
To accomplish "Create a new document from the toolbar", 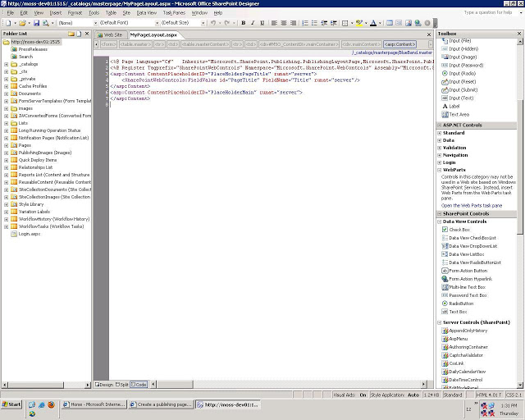I will click(8, 23).
